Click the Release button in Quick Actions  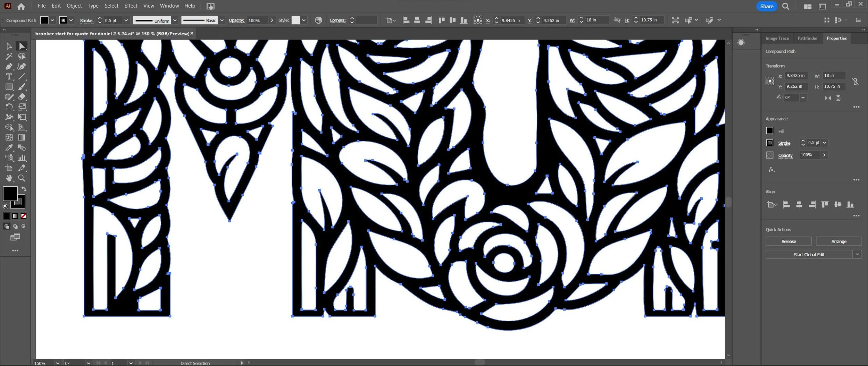(788, 241)
